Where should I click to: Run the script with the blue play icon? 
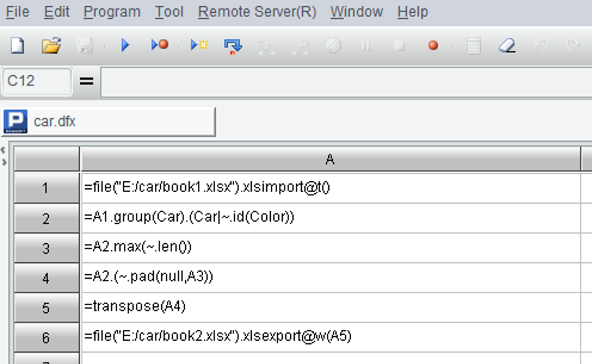click(x=125, y=45)
